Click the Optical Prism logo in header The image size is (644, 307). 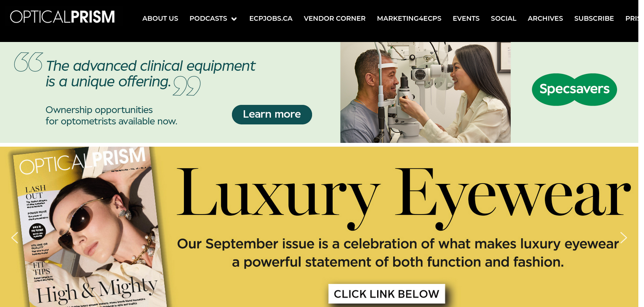[x=63, y=17]
